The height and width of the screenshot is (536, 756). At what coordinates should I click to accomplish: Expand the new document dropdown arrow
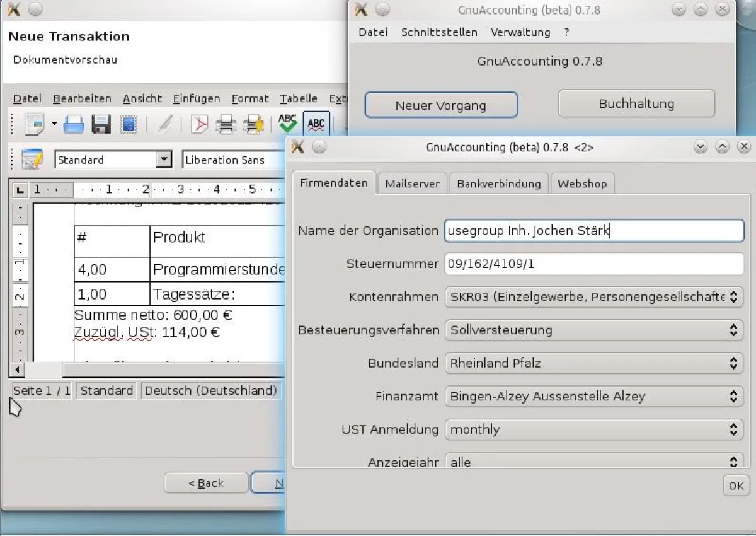(x=54, y=125)
